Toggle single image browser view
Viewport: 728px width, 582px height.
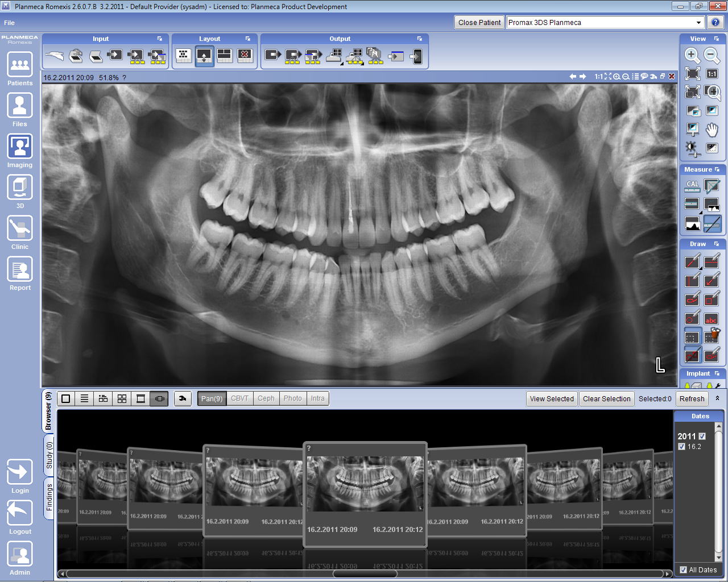[65, 398]
